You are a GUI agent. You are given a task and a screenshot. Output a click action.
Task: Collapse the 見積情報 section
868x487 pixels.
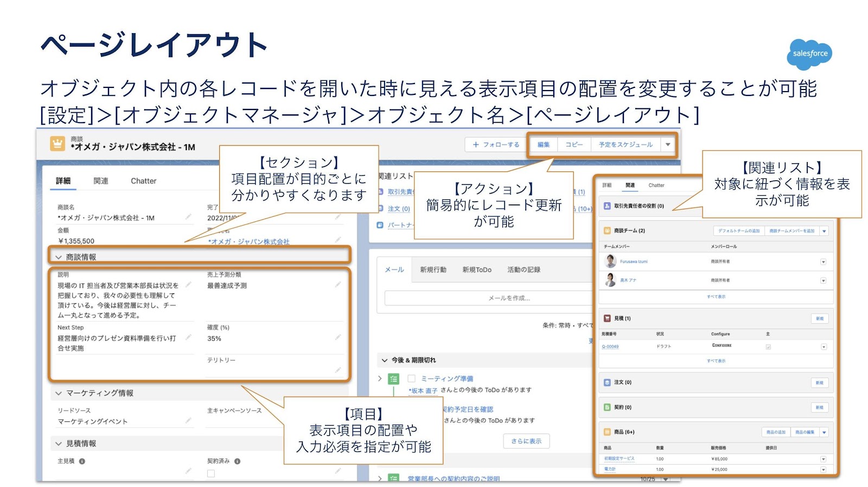[59, 444]
